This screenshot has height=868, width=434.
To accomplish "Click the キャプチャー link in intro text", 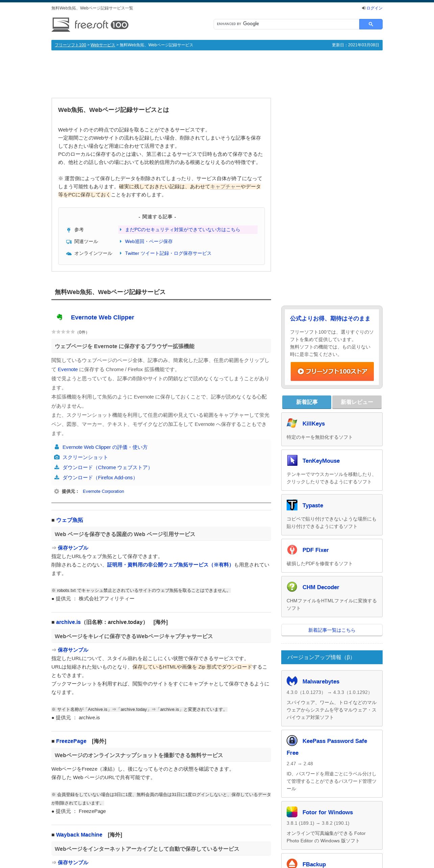I will (225, 187).
